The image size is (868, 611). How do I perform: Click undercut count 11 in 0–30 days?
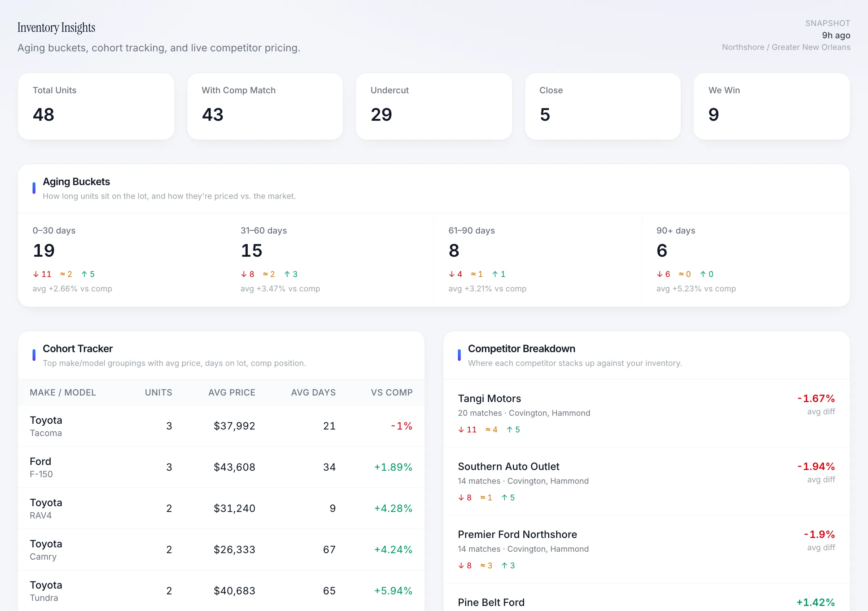[x=42, y=274]
